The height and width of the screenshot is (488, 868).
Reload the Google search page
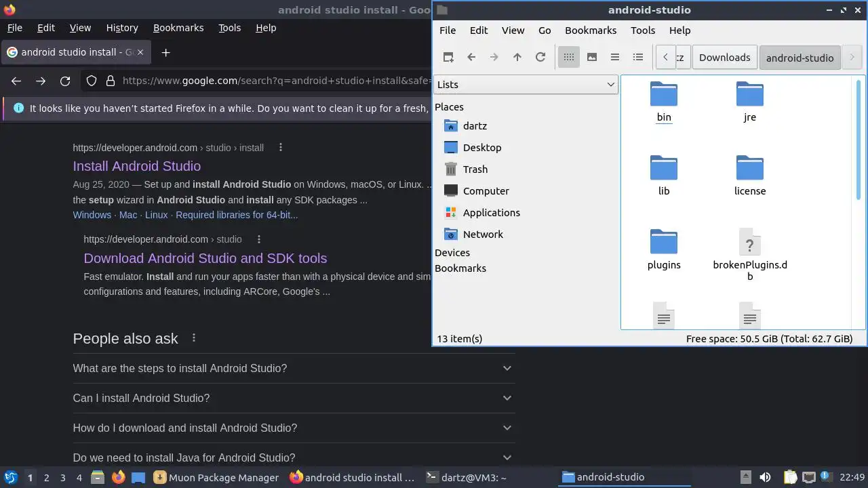coord(65,81)
